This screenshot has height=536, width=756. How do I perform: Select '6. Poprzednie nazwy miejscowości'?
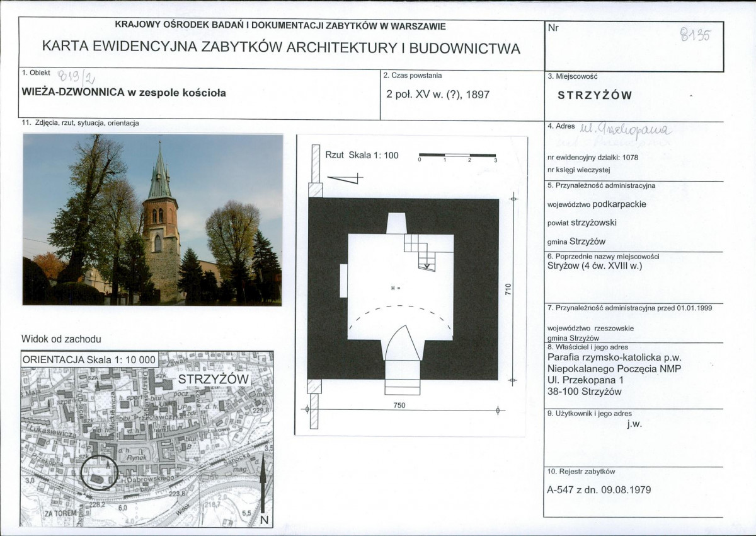click(604, 257)
